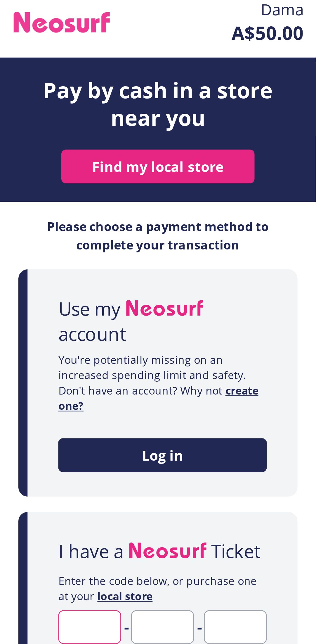
Task: Click the Dama merchant name
Action: [282, 10]
